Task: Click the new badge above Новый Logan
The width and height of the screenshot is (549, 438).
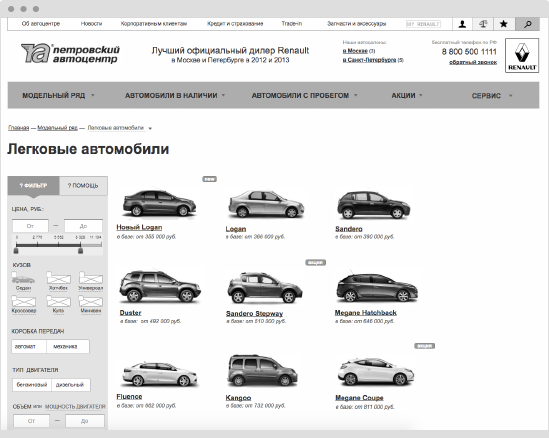Action: (209, 179)
